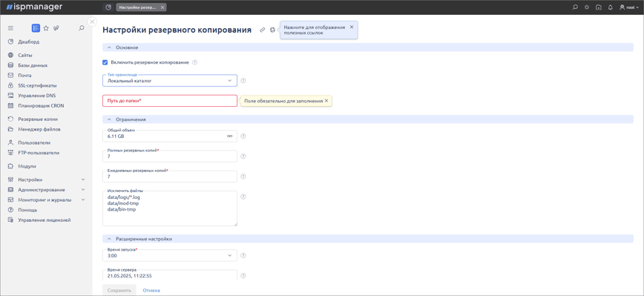
Task: Show help for Время запуска
Action: 243,255
